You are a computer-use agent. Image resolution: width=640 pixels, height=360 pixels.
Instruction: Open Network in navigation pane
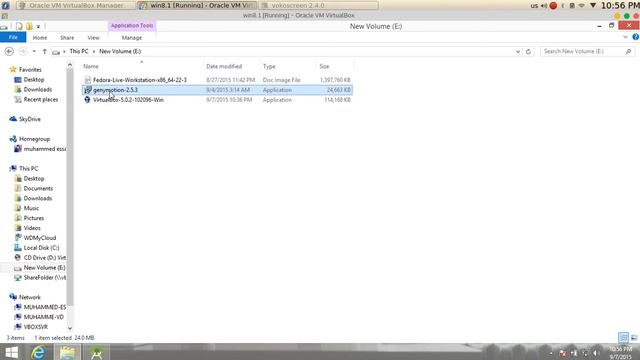[29, 297]
